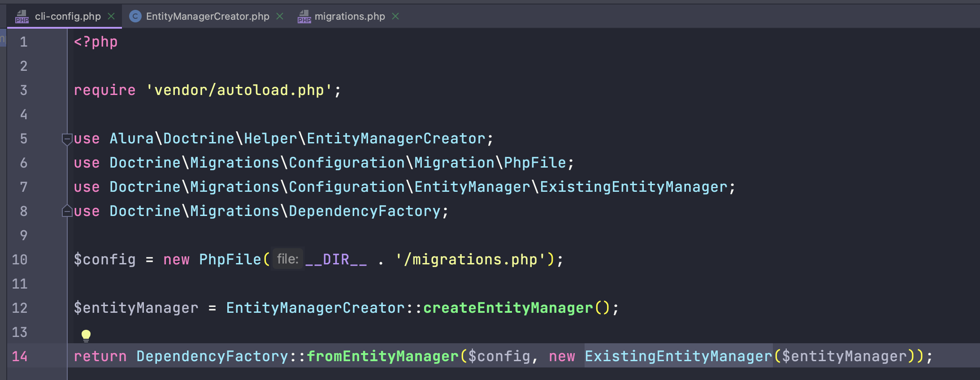Close the EntityManagerCreator.php tab
Image resolution: width=980 pixels, height=380 pixels.
point(280,17)
